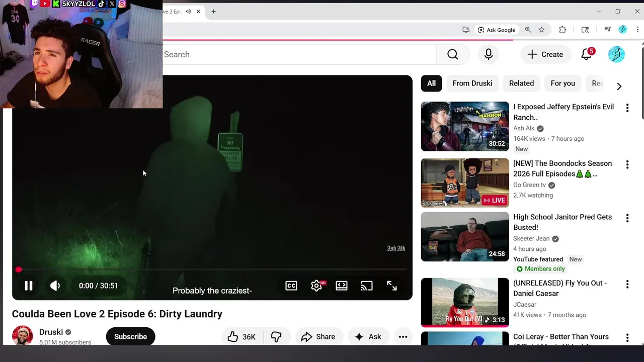Open the Create menu button
Viewport: 644px width, 362px height.
(545, 54)
